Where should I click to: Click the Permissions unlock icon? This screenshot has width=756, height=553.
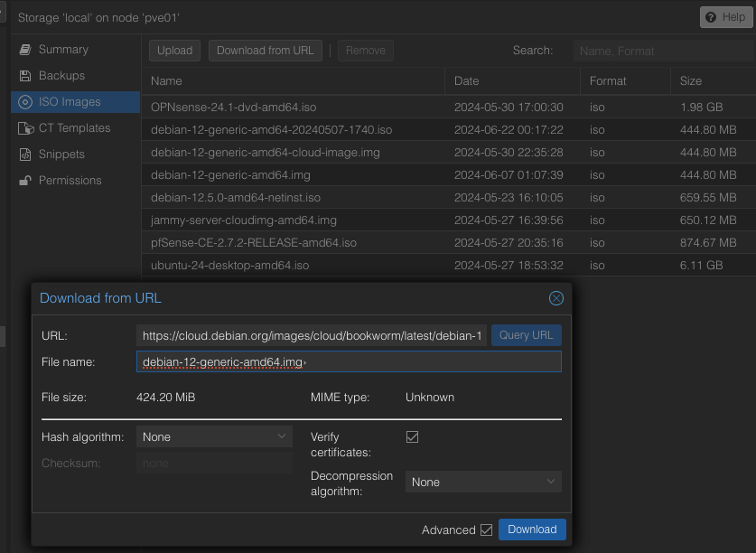[24, 181]
